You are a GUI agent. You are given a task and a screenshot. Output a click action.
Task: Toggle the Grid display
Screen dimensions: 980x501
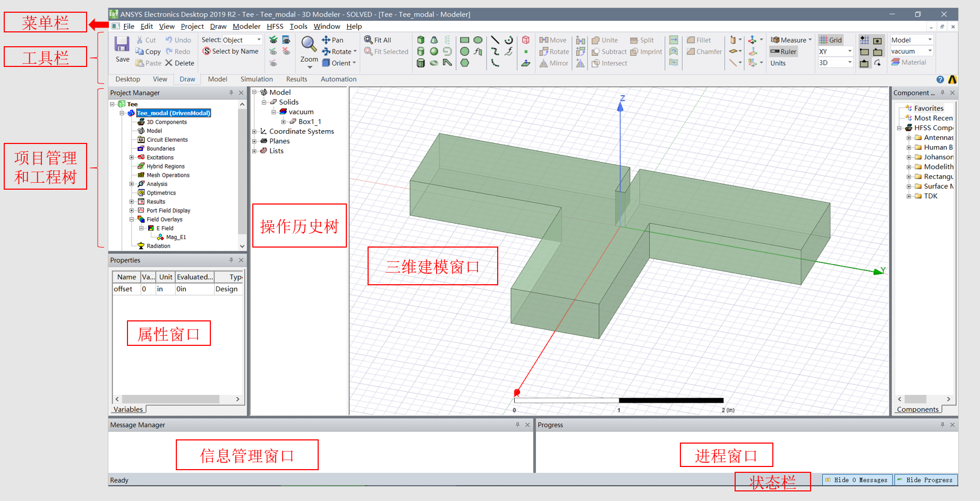pyautogui.click(x=830, y=39)
